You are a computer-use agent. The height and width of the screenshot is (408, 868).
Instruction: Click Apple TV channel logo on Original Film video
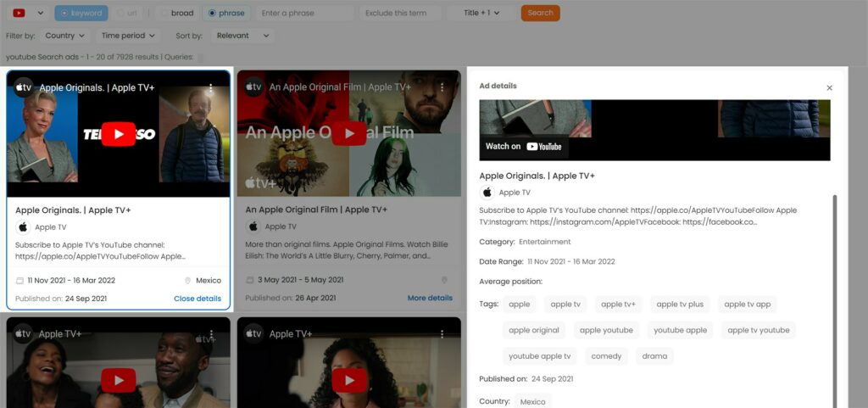point(253,87)
